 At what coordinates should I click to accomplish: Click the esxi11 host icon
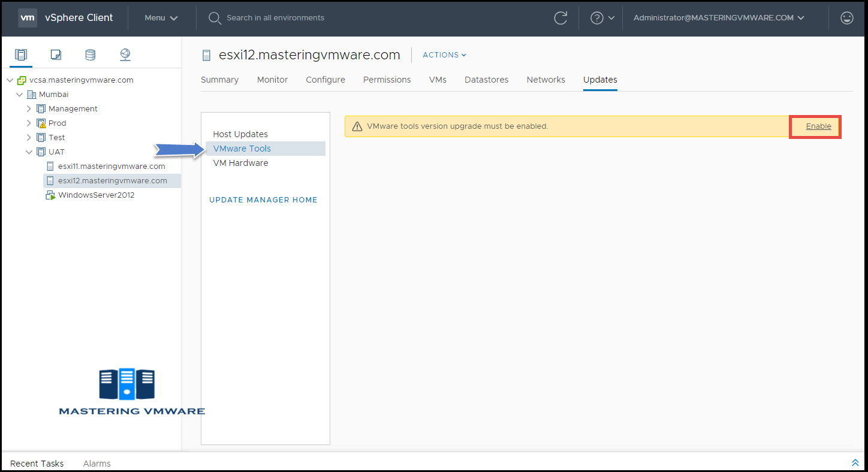point(50,166)
